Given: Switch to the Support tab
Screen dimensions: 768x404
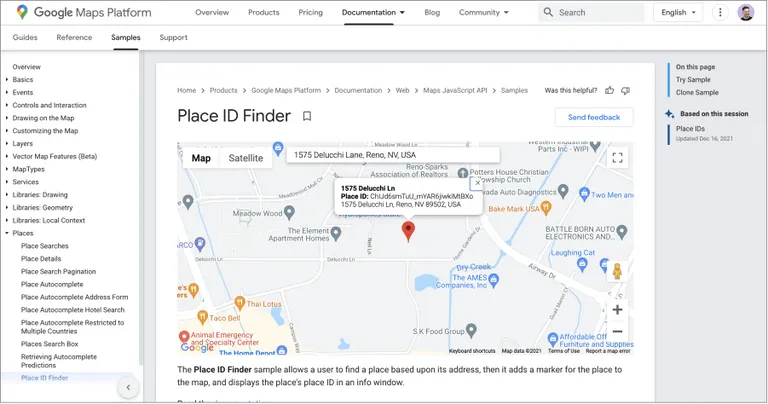Looking at the screenshot, I should tap(173, 37).
